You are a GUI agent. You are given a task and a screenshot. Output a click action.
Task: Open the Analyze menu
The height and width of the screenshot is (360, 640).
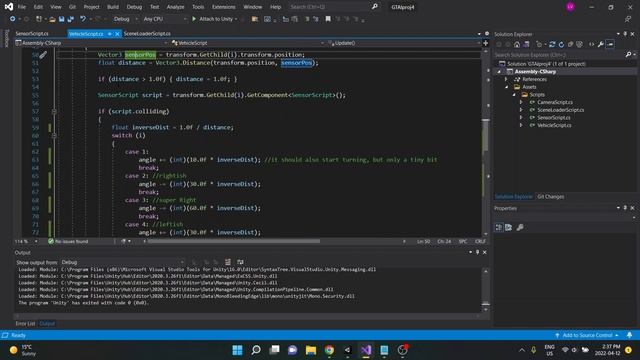pyautogui.click(x=175, y=7)
